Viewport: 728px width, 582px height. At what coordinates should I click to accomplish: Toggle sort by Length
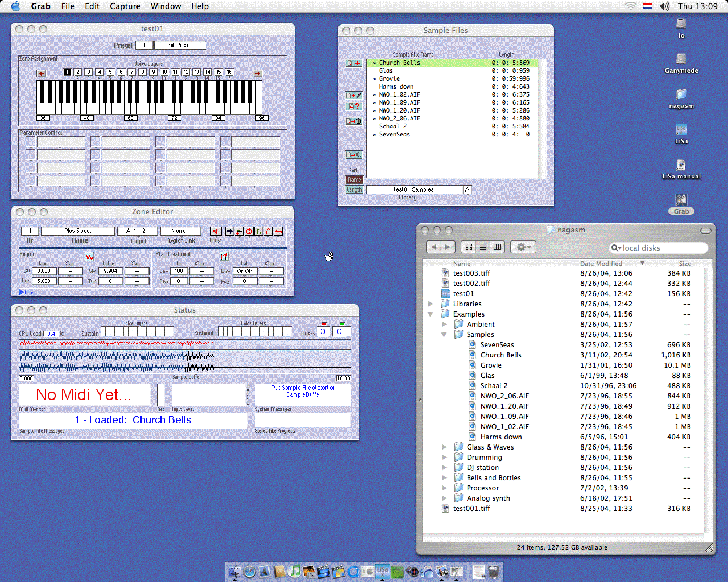click(354, 190)
